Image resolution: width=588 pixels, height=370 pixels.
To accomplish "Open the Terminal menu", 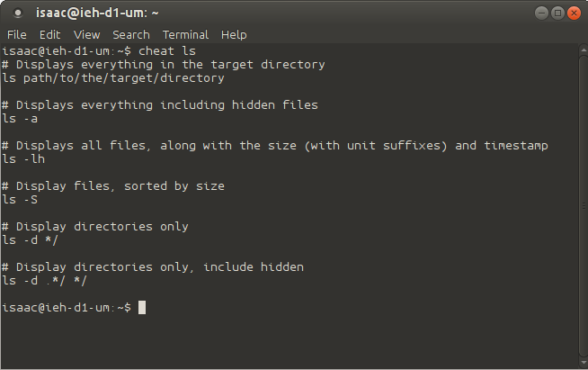I will tap(185, 35).
